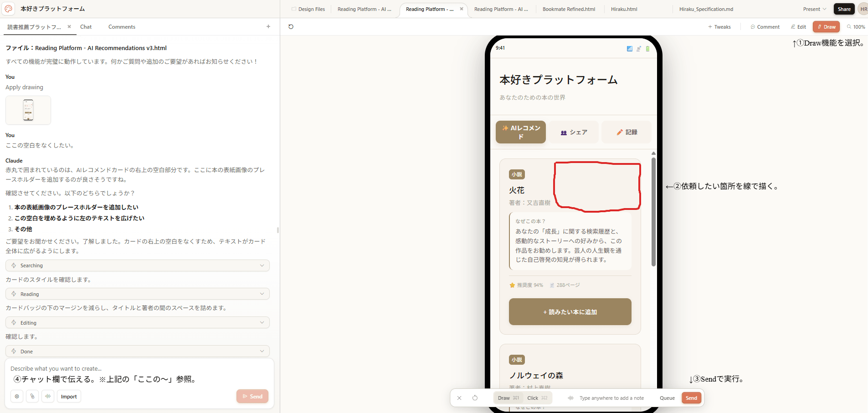The image size is (868, 413).
Task: Select Click mode in the bottom toolbar
Action: [537, 398]
